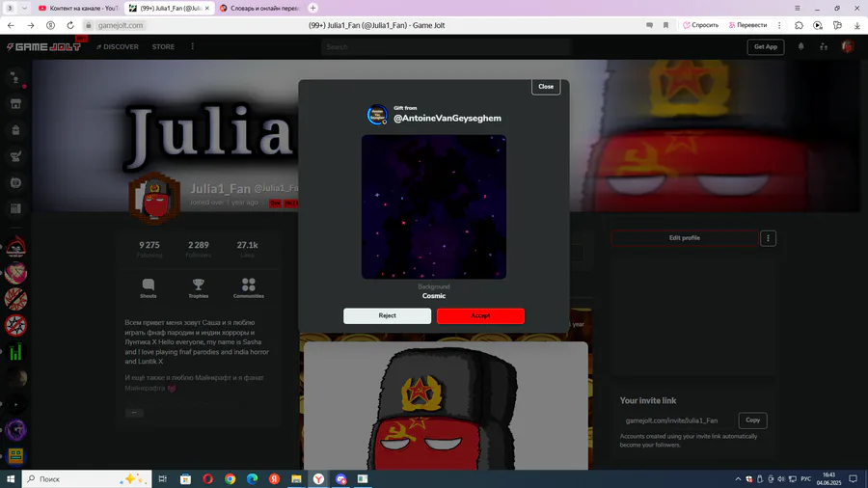Switch to the YouTube channel content tab
868x488 pixels.
click(x=79, y=9)
